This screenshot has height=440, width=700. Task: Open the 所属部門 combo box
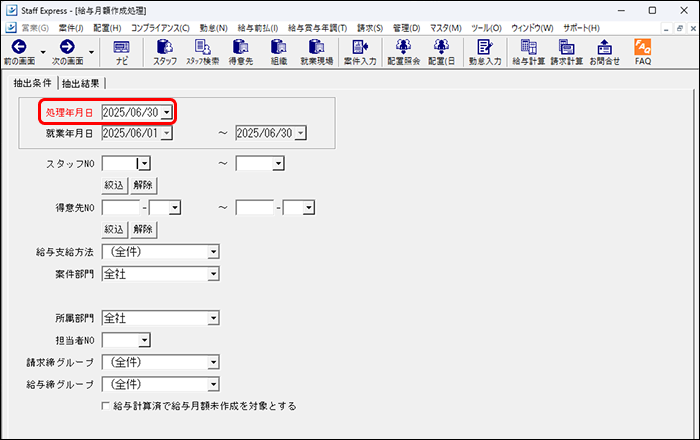point(161,318)
